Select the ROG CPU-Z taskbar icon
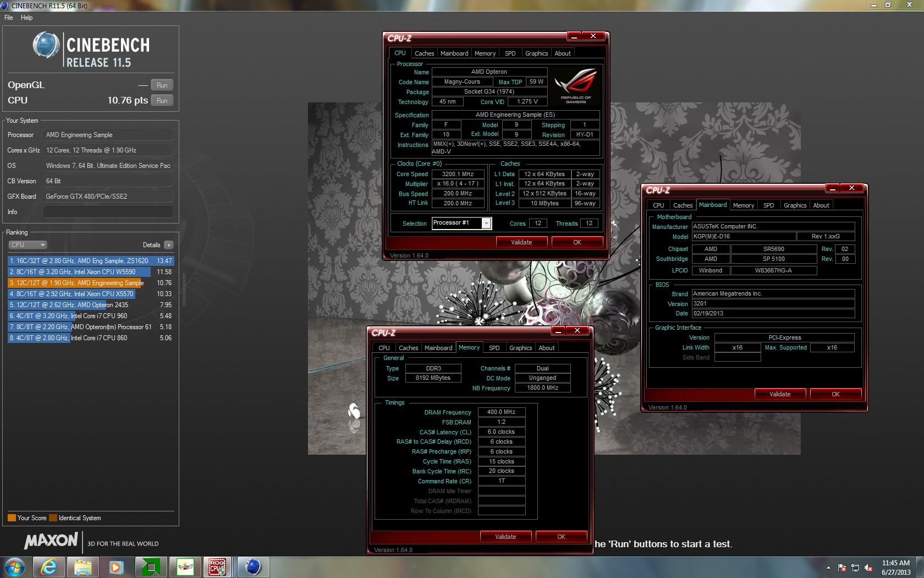Image resolution: width=924 pixels, height=578 pixels. 218,567
